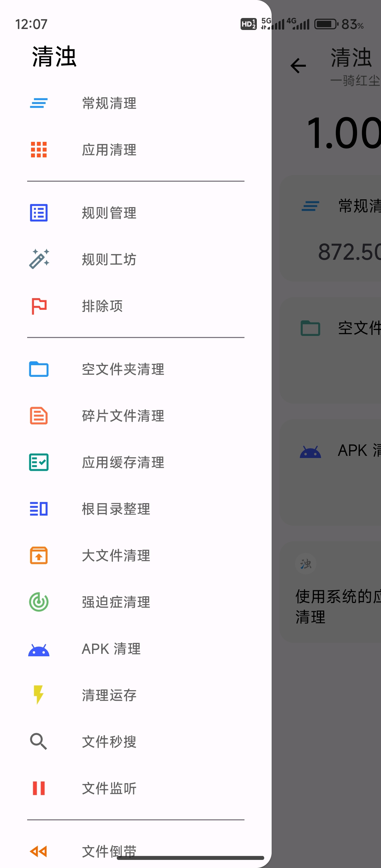381x868 pixels.
Task: Open 文件监听 menu entry
Action: tap(109, 788)
